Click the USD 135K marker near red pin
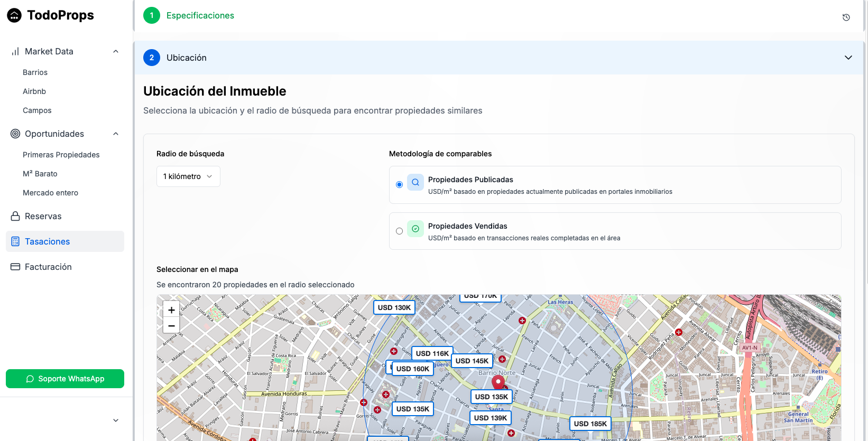The height and width of the screenshot is (441, 868). coord(492,397)
